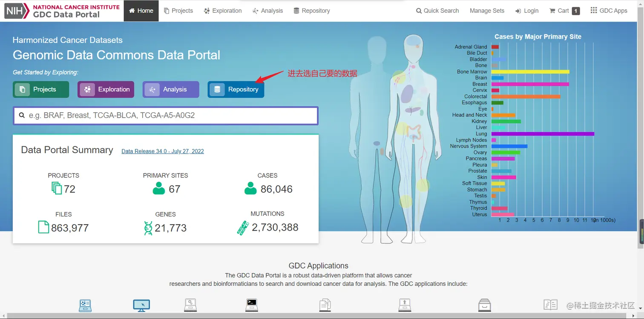Viewport: 644px width, 319px height.
Task: Click the Head and Neck label
Action: coord(469,115)
